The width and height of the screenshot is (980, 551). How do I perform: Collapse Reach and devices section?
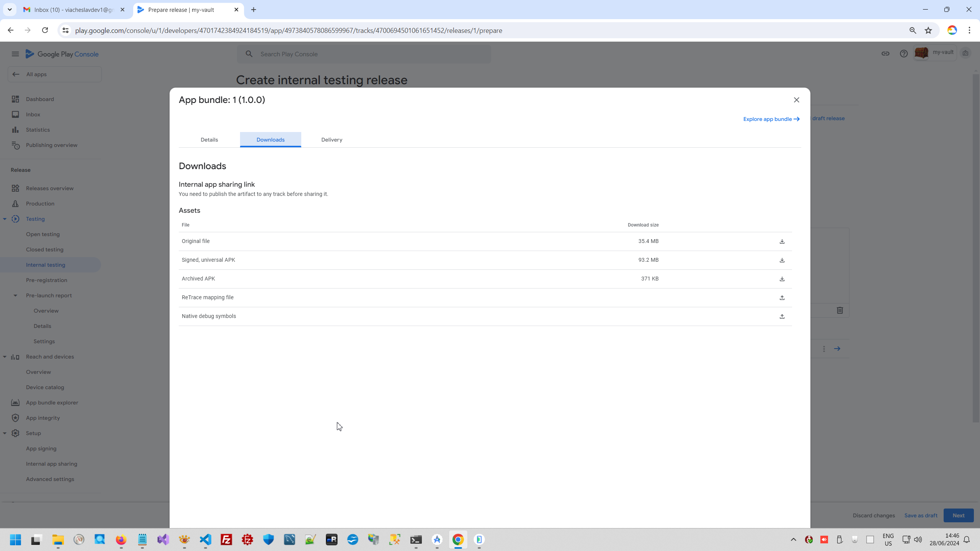pos(5,357)
